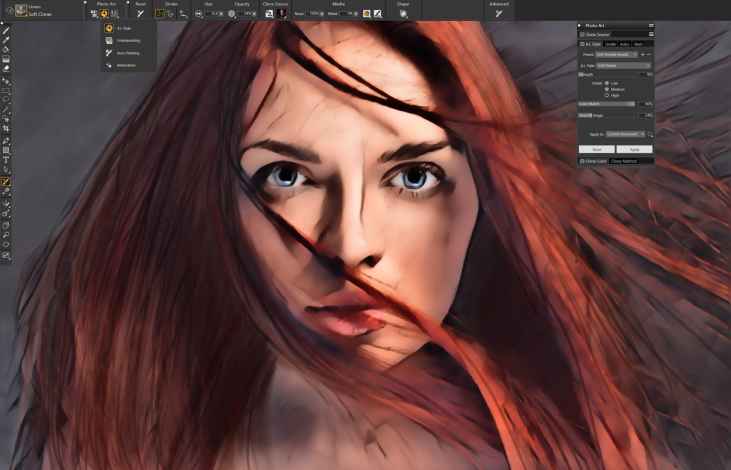Open the Soft Cloner brush selector
The height and width of the screenshot is (470, 731).
[40, 11]
